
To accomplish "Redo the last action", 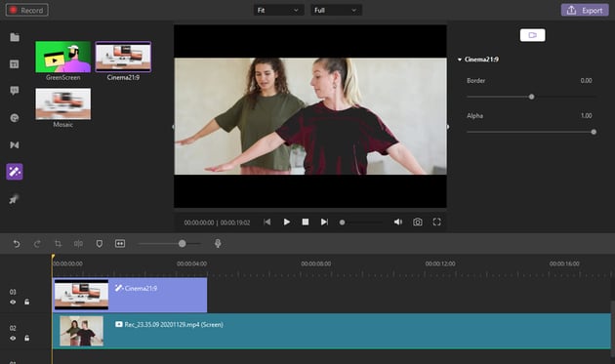I will pos(37,244).
